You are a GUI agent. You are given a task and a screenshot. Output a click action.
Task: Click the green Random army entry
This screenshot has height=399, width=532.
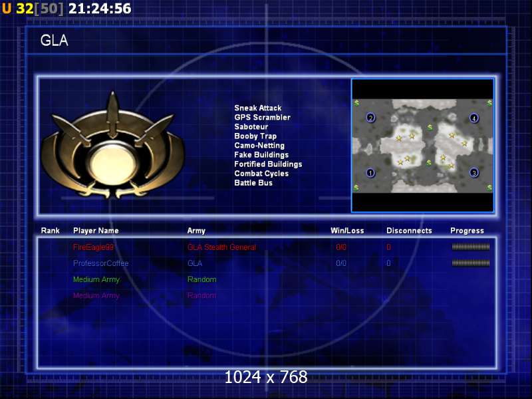click(x=202, y=279)
